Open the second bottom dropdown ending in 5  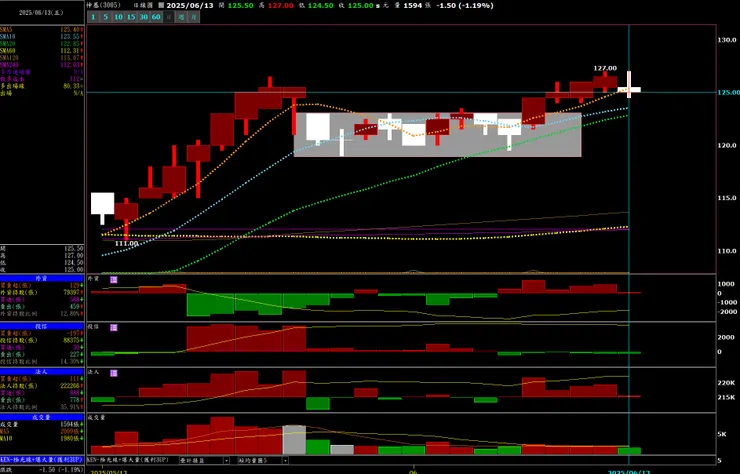263,460
